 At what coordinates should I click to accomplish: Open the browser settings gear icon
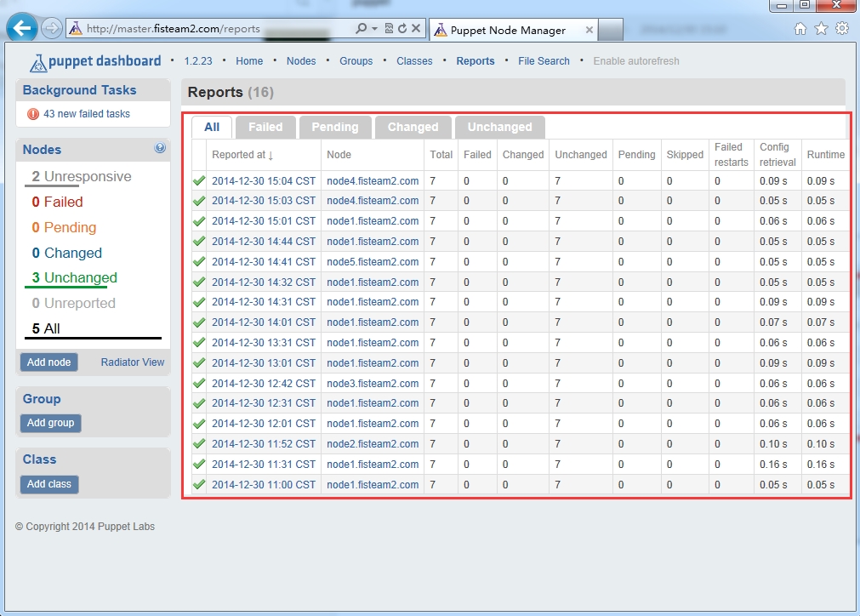pyautogui.click(x=840, y=27)
